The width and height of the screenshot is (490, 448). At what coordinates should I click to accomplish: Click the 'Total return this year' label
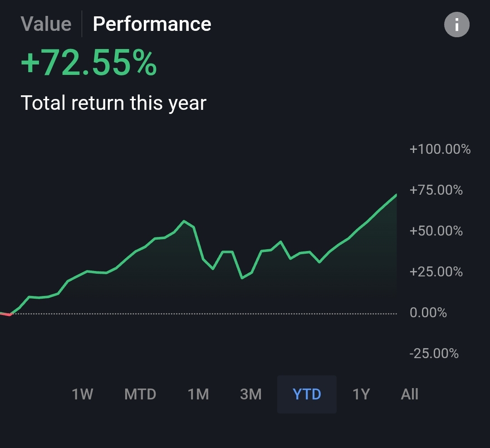pos(113,103)
